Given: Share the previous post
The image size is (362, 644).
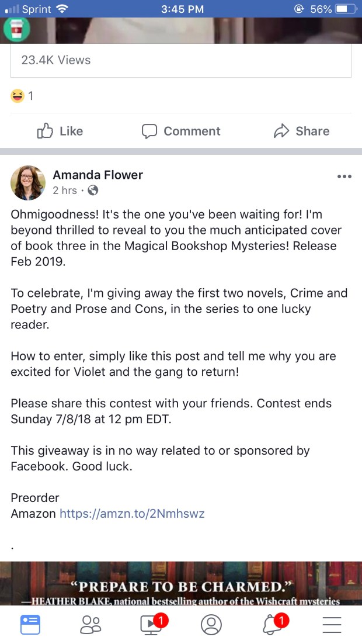Looking at the screenshot, I should pos(301,131).
